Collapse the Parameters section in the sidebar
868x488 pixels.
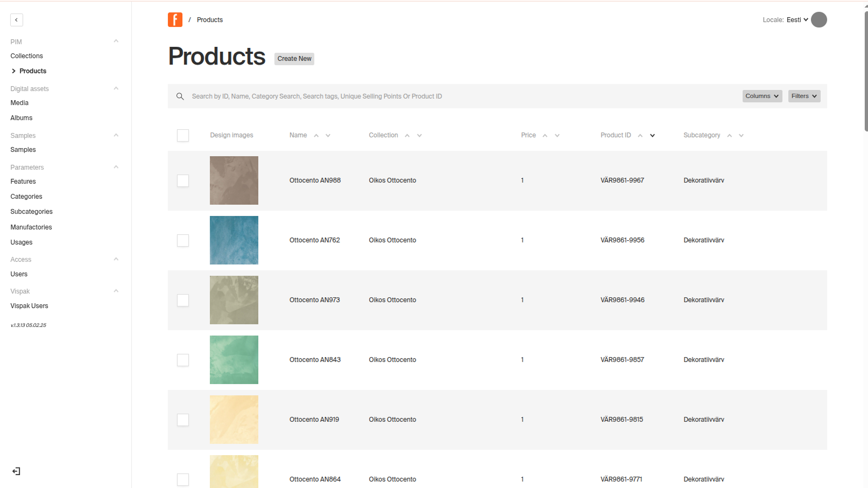click(116, 167)
